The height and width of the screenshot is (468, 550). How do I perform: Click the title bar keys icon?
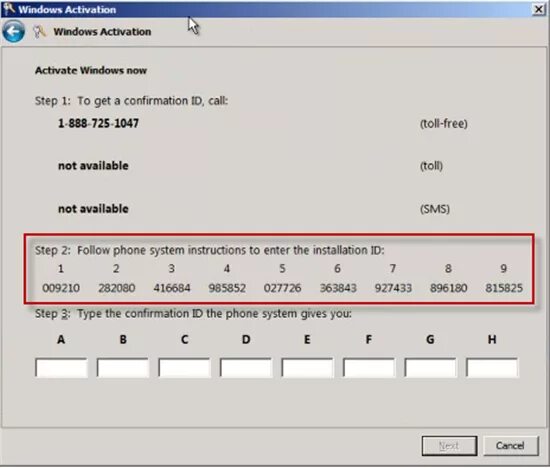[x=9, y=8]
